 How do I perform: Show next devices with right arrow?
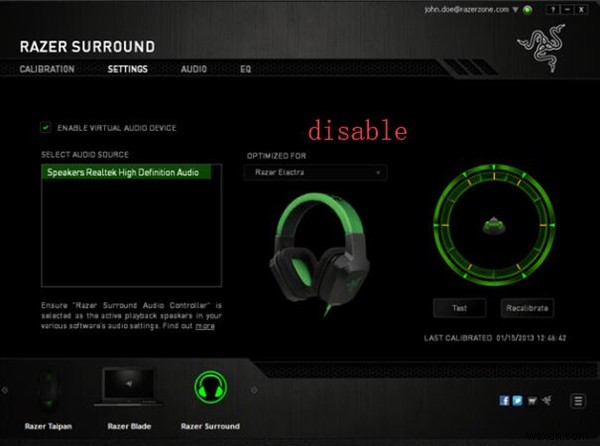[x=254, y=390]
